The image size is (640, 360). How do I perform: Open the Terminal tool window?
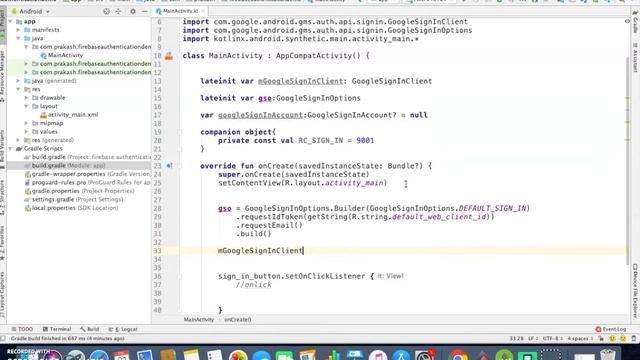point(57,329)
